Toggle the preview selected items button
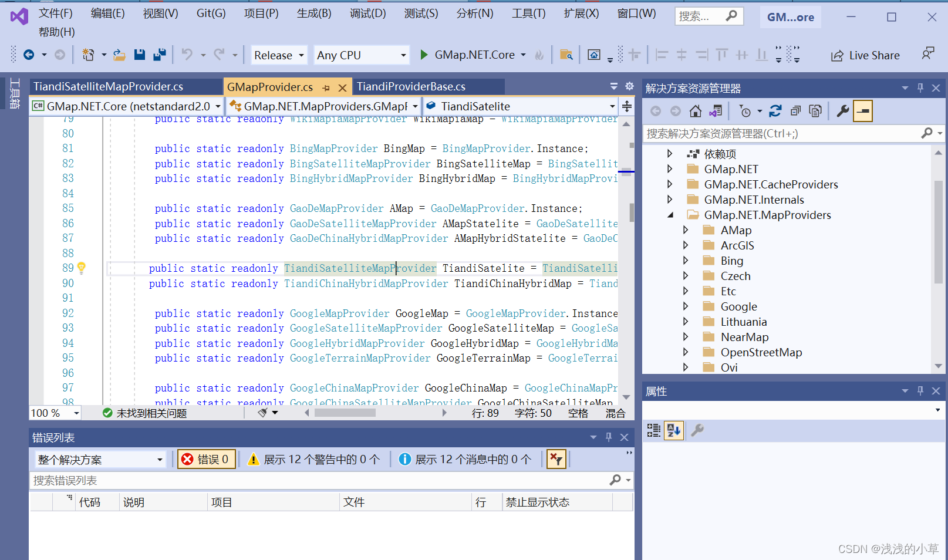Viewport: 948px width, 560px height. tap(863, 111)
